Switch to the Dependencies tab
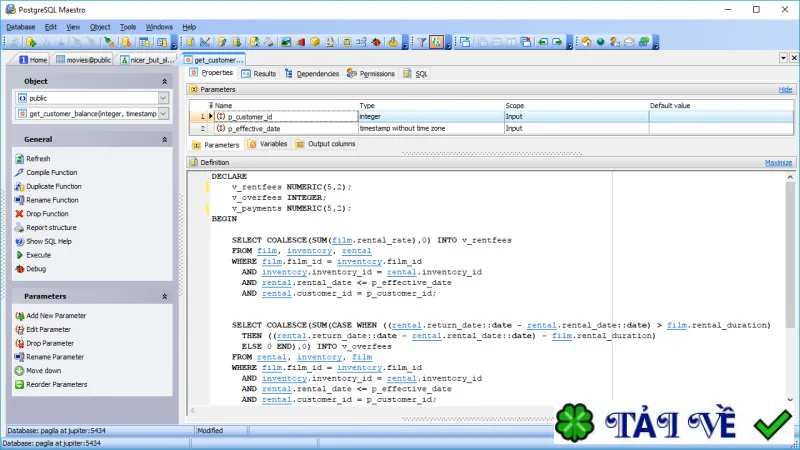800x450 pixels. (x=312, y=73)
